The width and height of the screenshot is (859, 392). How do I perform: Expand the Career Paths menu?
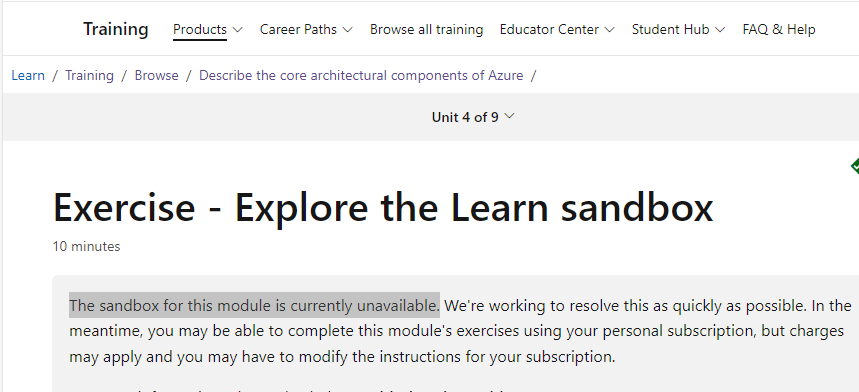click(306, 30)
